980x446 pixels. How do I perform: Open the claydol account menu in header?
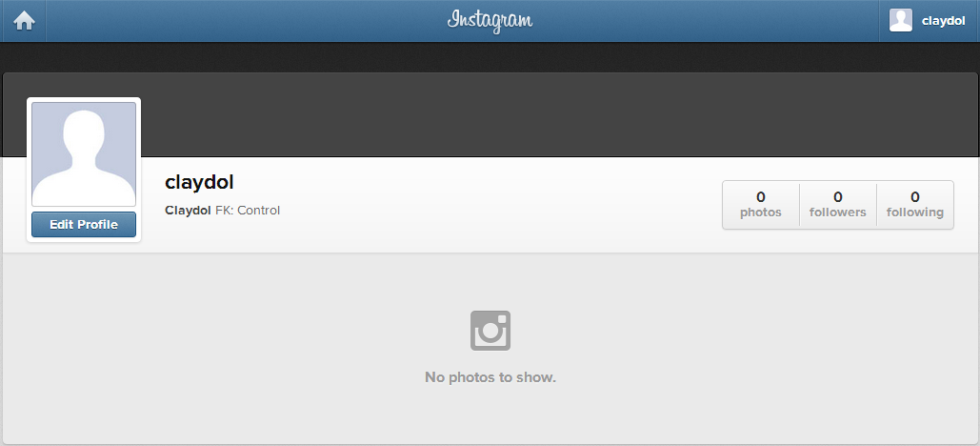point(930,21)
